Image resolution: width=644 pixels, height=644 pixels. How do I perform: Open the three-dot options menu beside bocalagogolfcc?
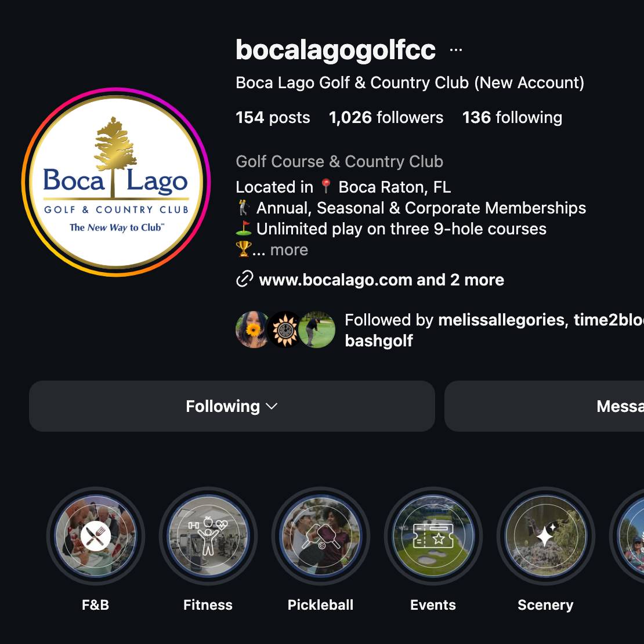pos(456,50)
